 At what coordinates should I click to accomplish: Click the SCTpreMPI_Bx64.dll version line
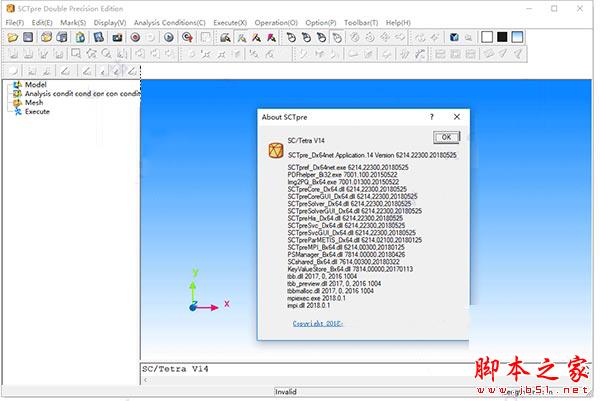pyautogui.click(x=346, y=247)
